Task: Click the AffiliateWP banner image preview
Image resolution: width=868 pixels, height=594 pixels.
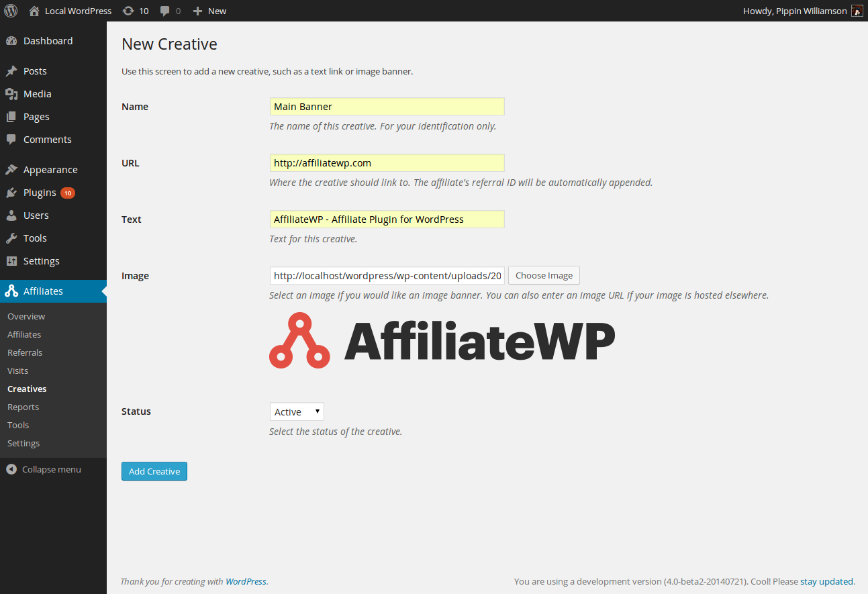Action: [x=442, y=340]
